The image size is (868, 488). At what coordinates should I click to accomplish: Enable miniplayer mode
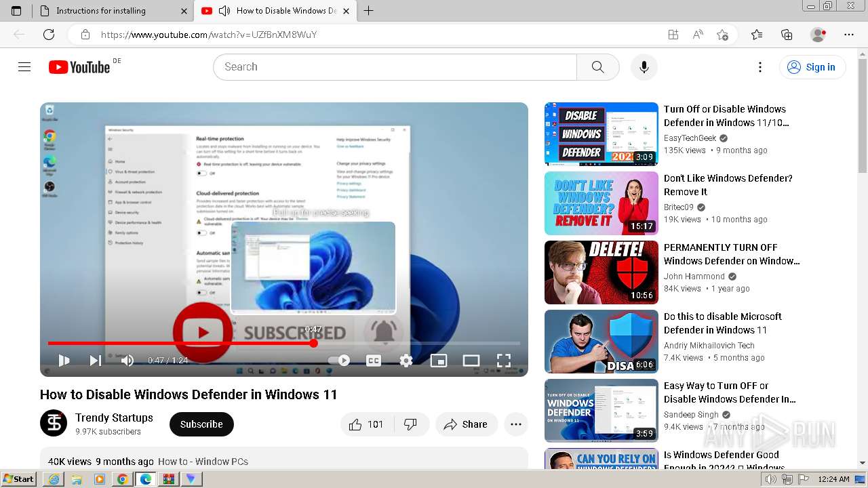tap(439, 361)
